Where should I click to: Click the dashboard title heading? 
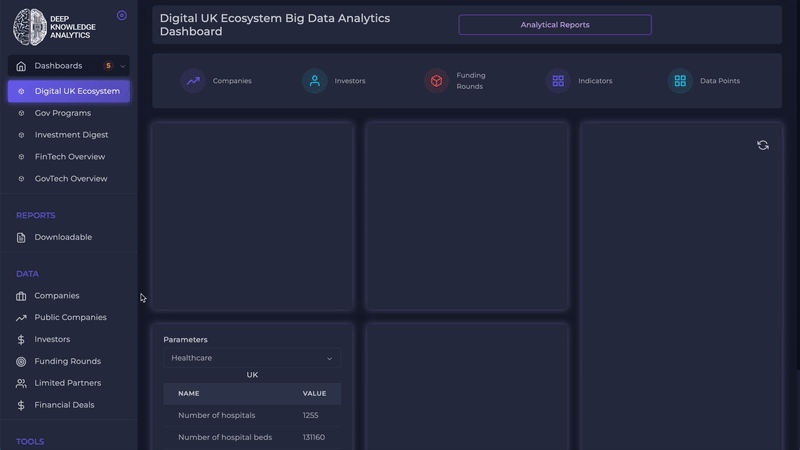274,24
